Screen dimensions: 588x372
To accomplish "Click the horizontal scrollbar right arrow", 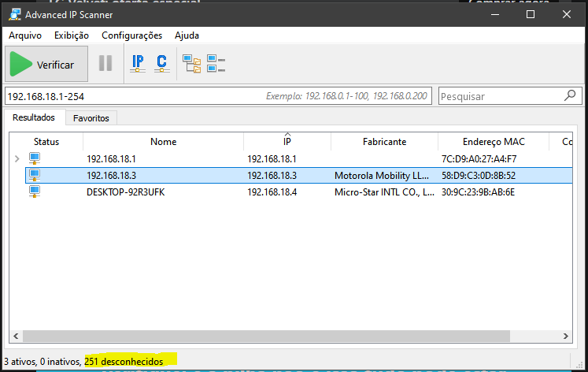I will 566,336.
